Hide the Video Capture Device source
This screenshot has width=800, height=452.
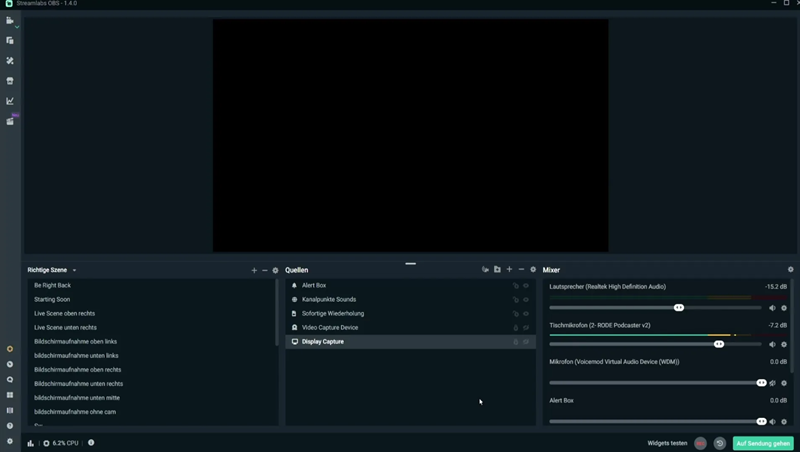pyautogui.click(x=526, y=328)
